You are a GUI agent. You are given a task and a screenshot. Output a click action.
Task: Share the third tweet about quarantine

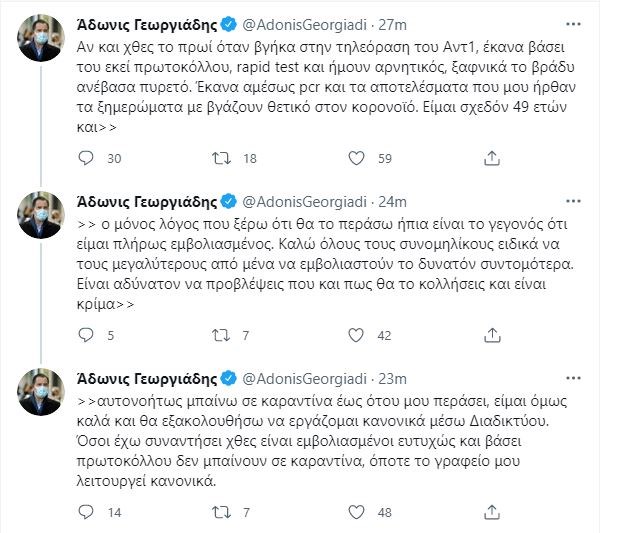(x=490, y=513)
